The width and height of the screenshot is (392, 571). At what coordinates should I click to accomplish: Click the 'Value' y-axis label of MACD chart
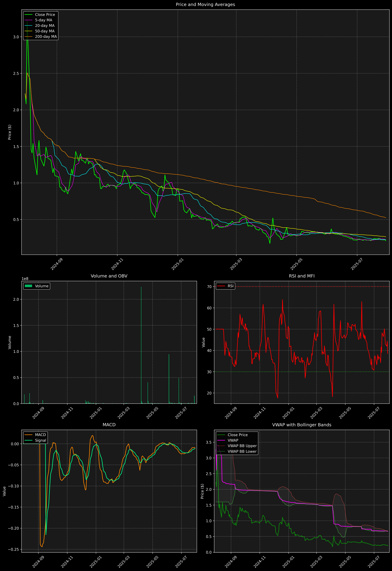point(4,491)
